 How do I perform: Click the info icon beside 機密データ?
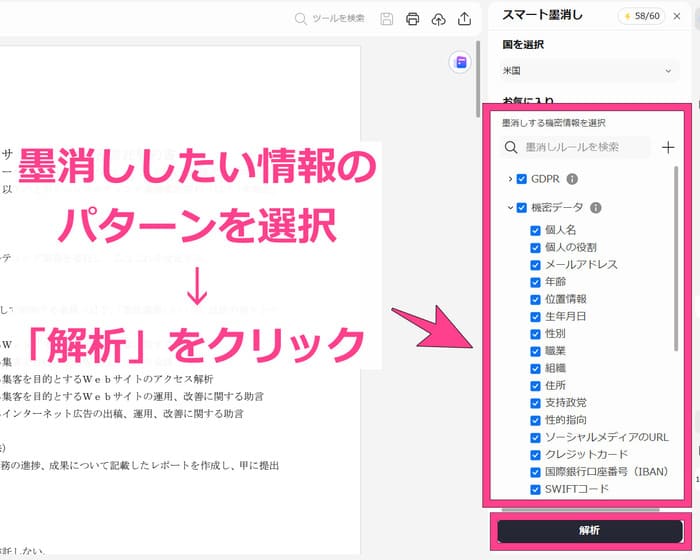(x=596, y=208)
